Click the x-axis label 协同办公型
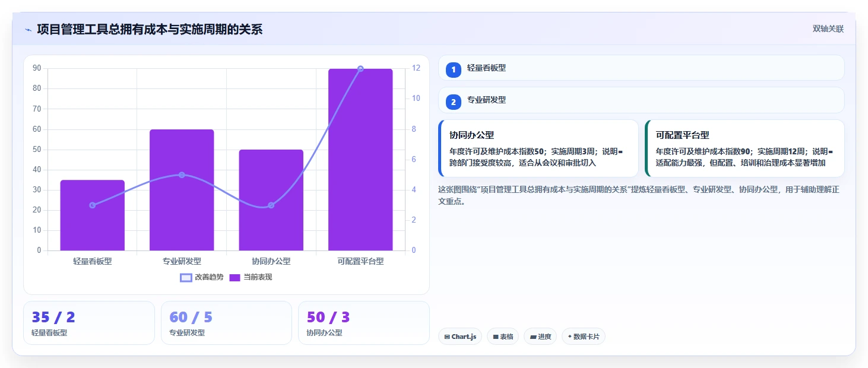The height and width of the screenshot is (368, 868). tap(271, 261)
